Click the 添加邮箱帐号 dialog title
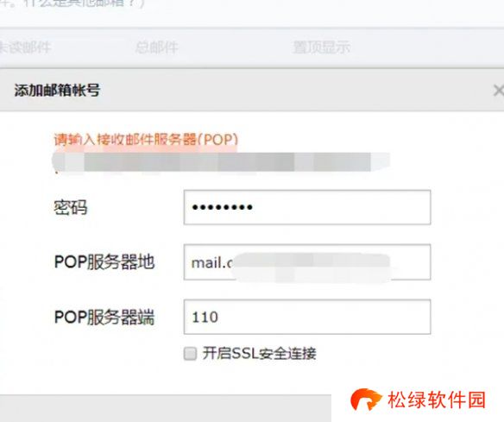 pyautogui.click(x=57, y=90)
